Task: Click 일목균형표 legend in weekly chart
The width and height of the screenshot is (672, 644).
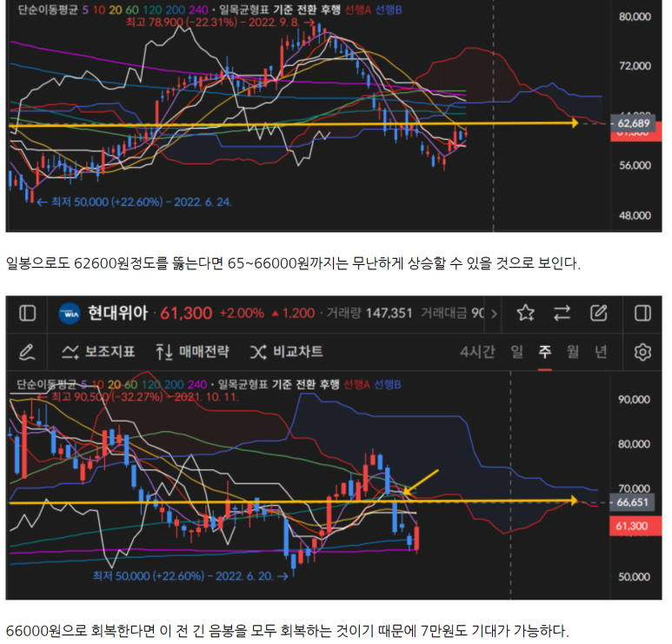Action: 243,384
